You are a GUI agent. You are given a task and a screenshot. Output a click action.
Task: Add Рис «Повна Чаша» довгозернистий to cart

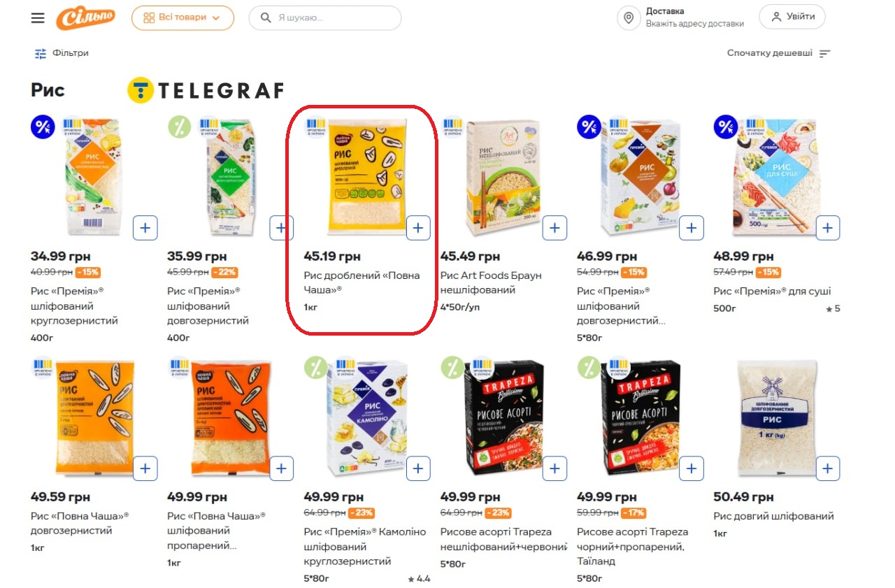[x=145, y=468]
